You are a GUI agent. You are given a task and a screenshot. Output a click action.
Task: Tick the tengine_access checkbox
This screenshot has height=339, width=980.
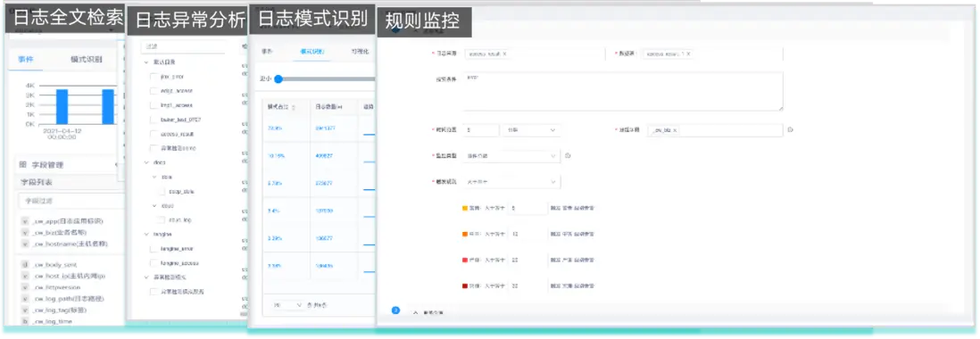click(x=154, y=263)
